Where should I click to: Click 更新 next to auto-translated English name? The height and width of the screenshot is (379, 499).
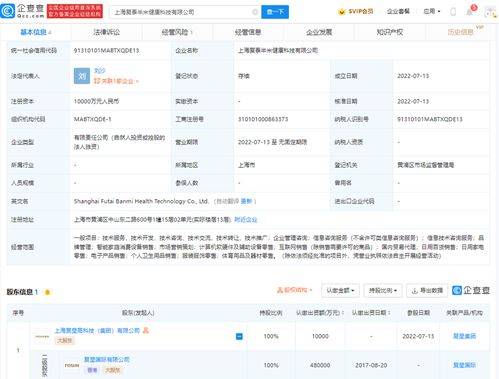click(246, 201)
